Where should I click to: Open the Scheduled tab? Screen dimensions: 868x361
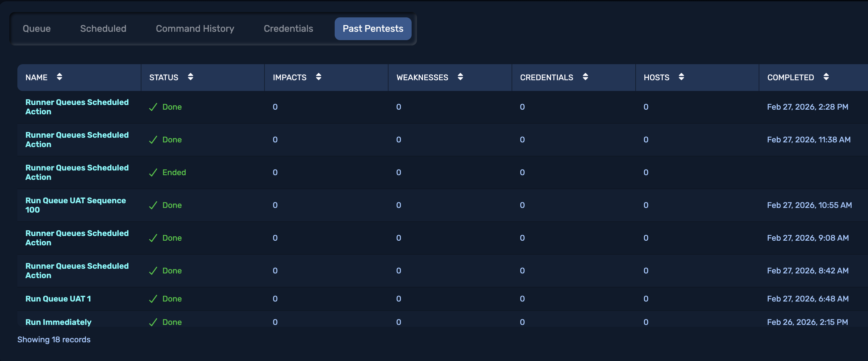(x=103, y=29)
